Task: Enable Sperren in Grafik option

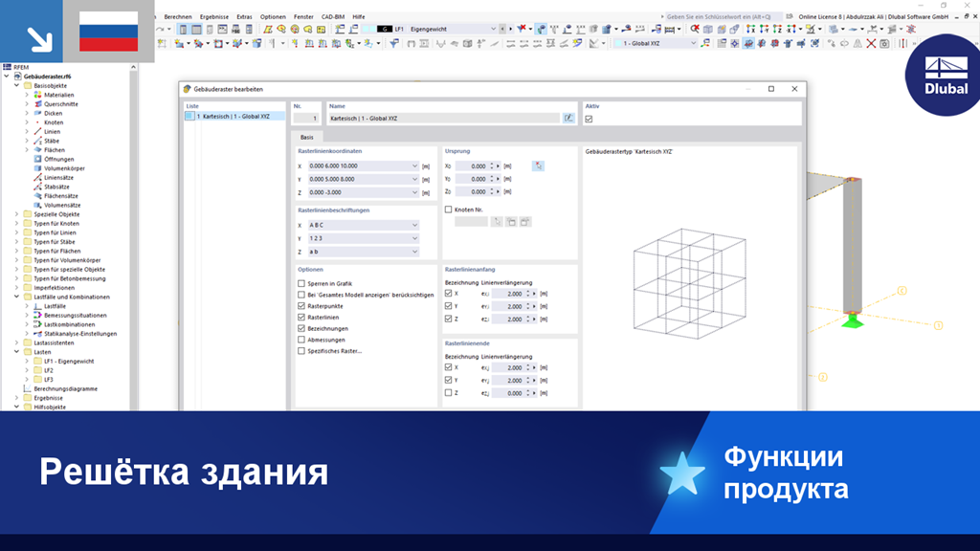Action: [301, 283]
